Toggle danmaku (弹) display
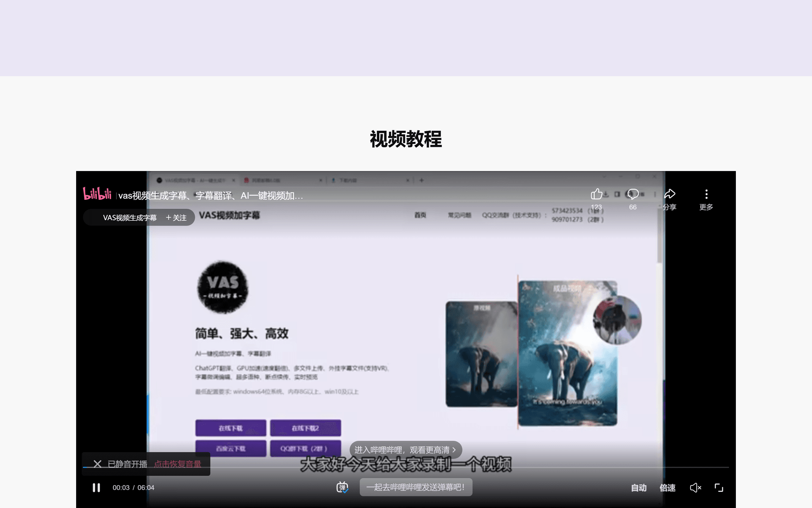 342,487
